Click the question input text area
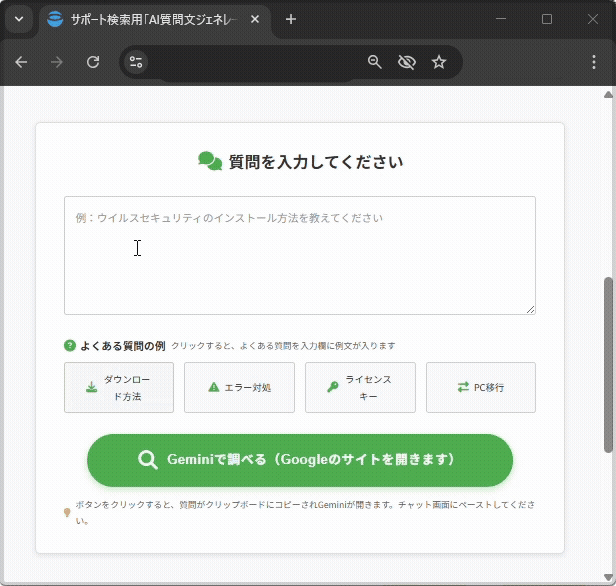Viewport: 616px width, 586px height. click(300, 255)
